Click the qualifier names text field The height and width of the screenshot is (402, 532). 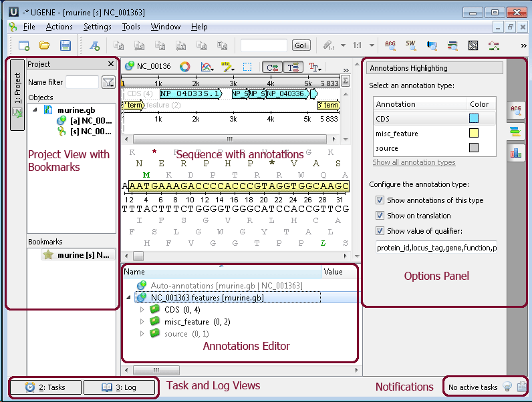[436, 248]
